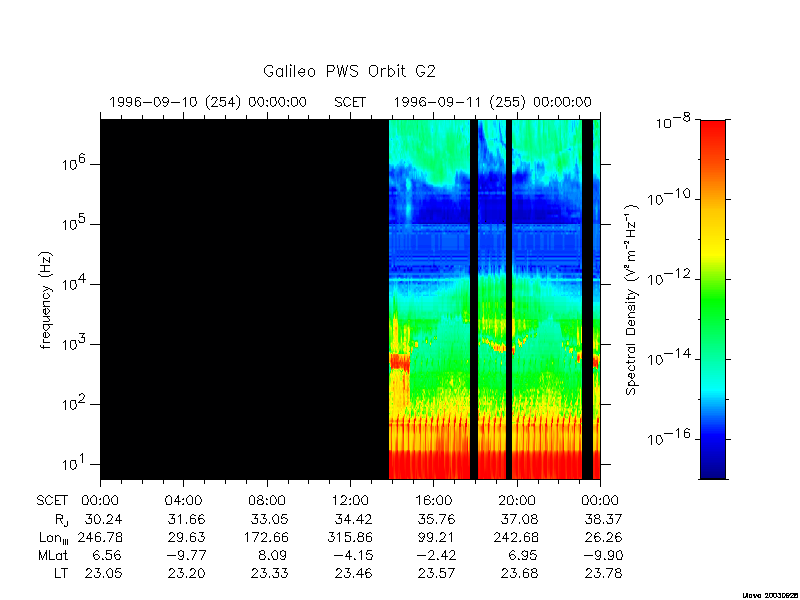800x600 pixels.
Task: Click the date label 1996-09-10 (254) 00:00:00
Action: (208, 102)
